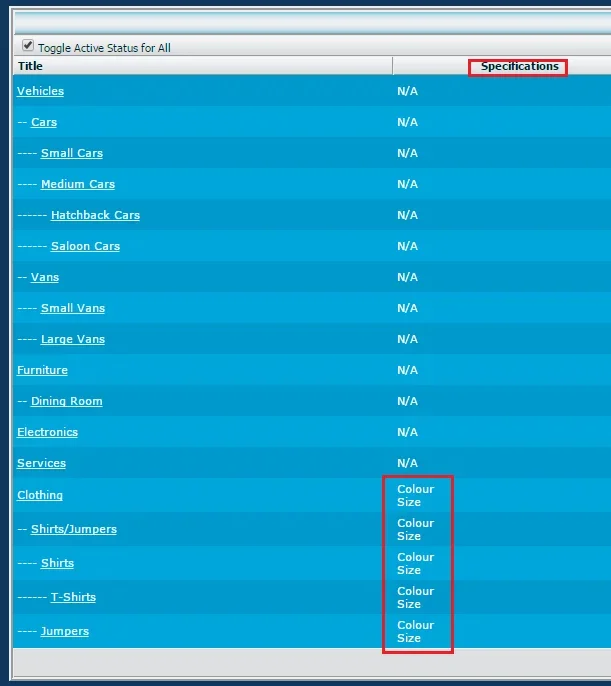Viewport: 611px width, 686px height.
Task: Select the N/A cell in Services row
Action: click(x=407, y=463)
